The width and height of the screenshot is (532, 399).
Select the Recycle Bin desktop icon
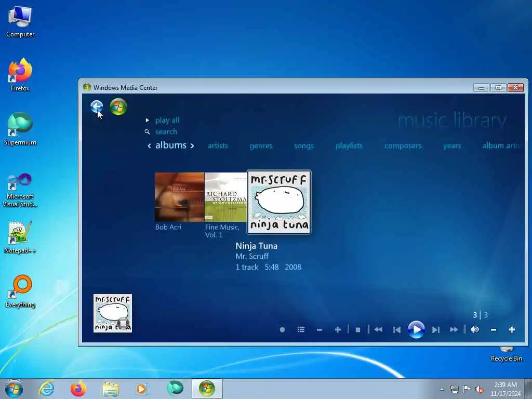coord(506,354)
